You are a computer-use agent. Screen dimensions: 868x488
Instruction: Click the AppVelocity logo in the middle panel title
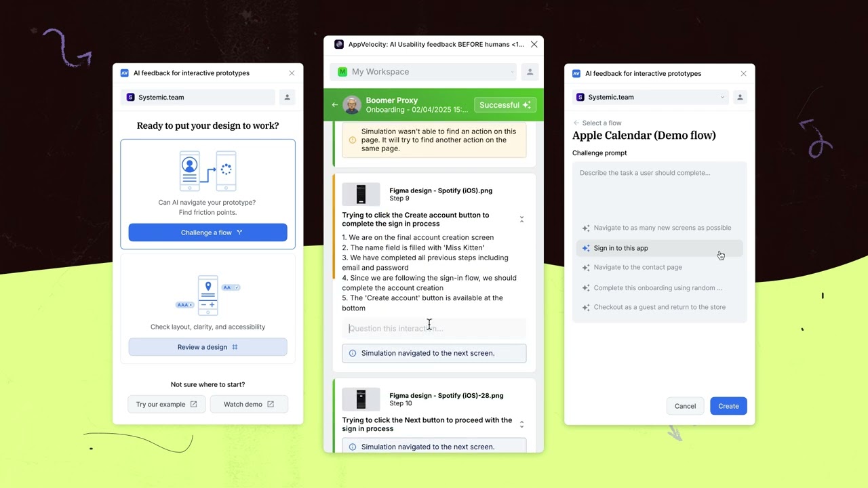point(339,45)
